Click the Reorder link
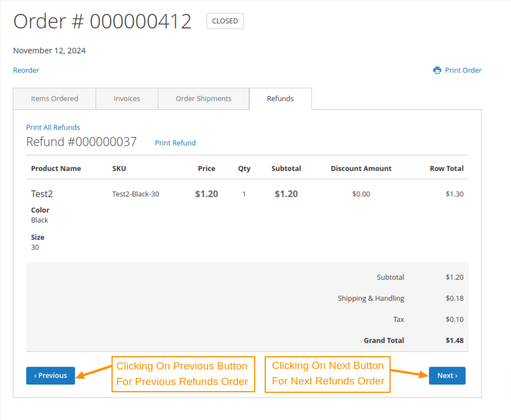The height and width of the screenshot is (420, 511). click(26, 70)
